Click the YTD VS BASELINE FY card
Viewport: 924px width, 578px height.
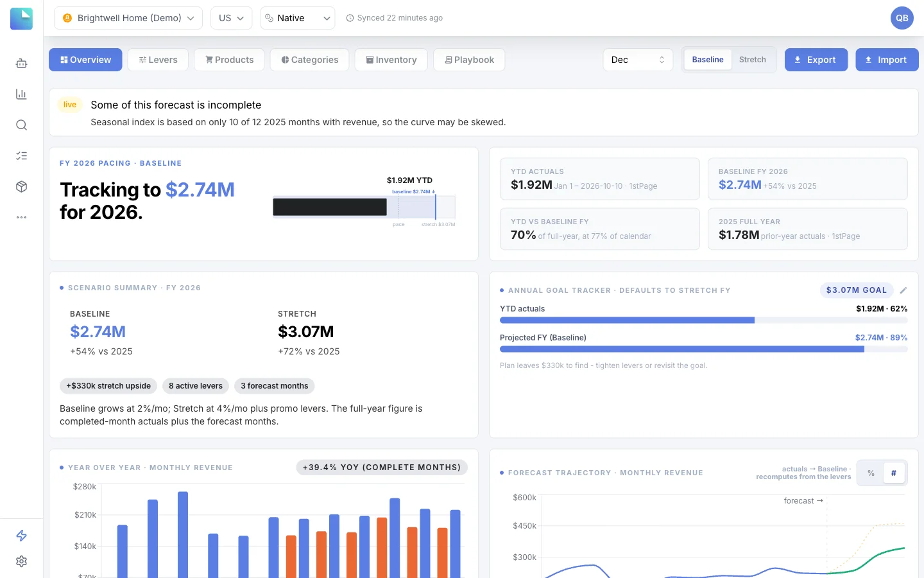coord(600,229)
